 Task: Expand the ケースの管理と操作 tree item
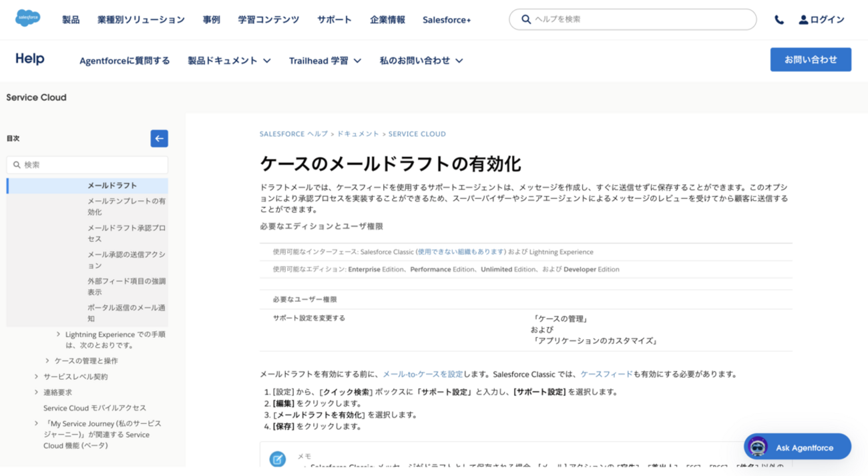[47, 361]
